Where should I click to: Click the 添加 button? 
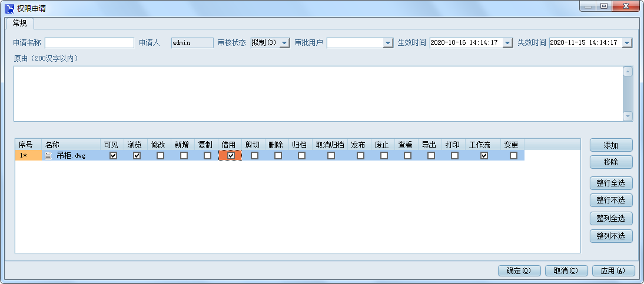pos(610,145)
